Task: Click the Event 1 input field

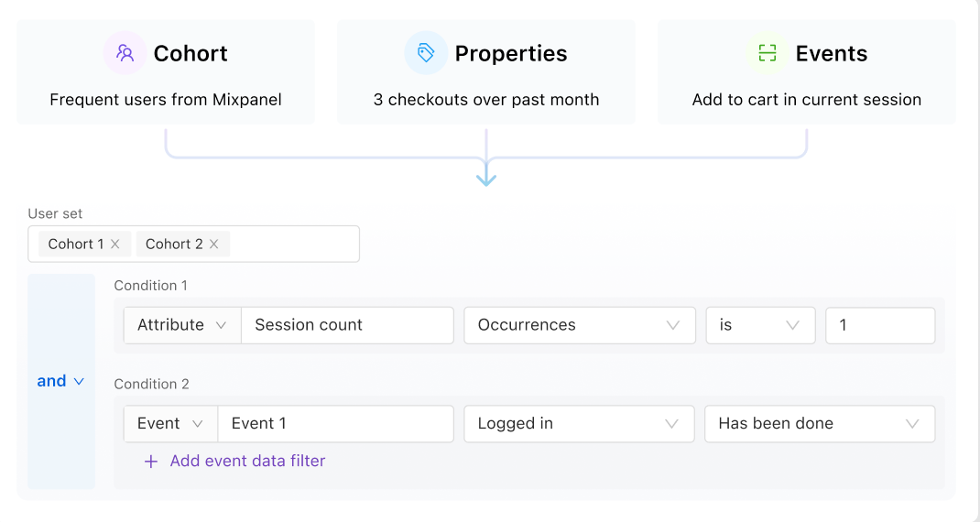Action: coord(335,424)
